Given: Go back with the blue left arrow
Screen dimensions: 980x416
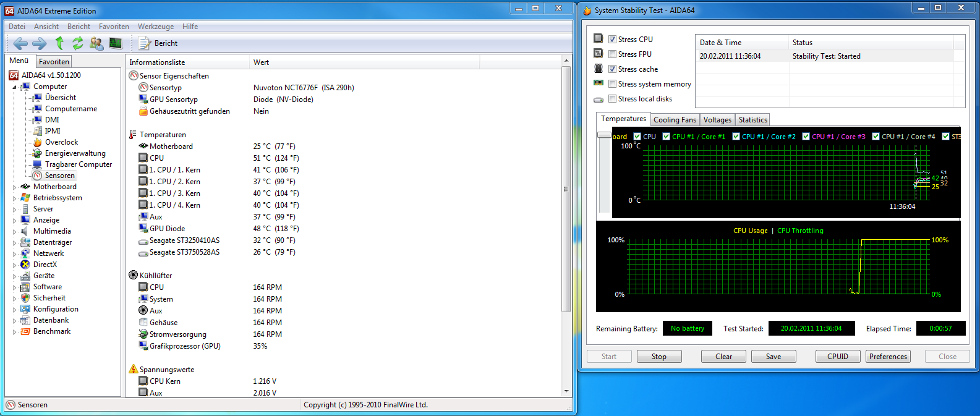Looking at the screenshot, I should [20, 43].
